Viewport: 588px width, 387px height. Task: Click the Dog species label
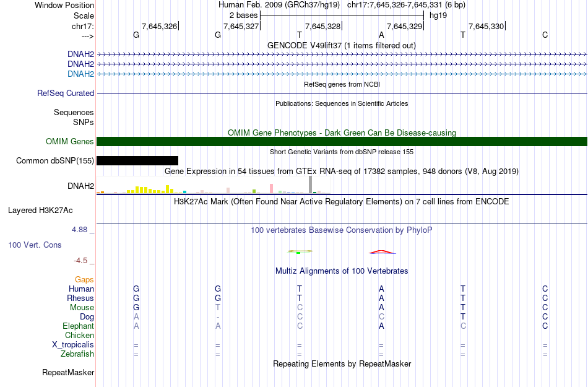tap(87, 317)
